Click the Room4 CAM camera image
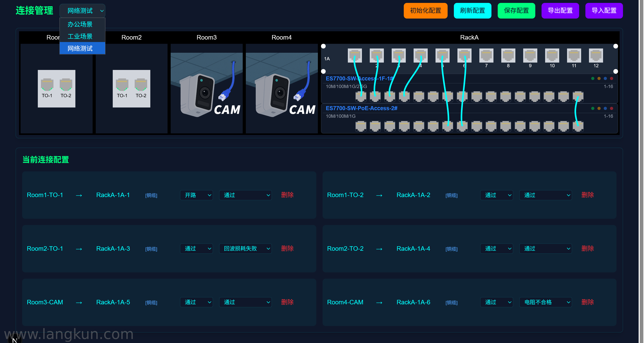Image resolution: width=644 pixels, height=343 pixels. 282,88
